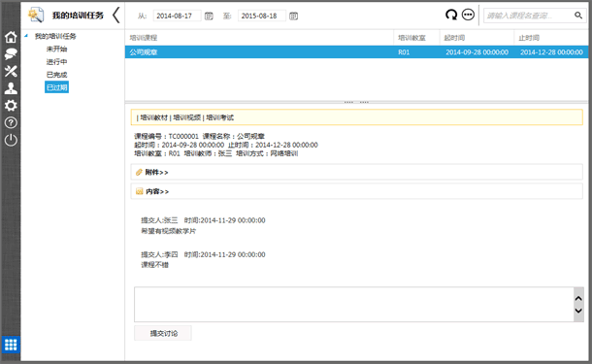
Task: Open the calendar picker for the start date
Action: click(x=209, y=16)
